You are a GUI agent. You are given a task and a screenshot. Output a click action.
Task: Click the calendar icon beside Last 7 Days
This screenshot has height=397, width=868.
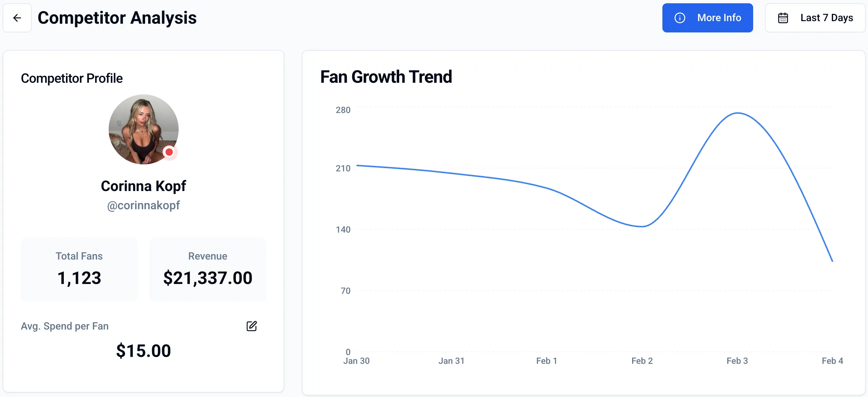784,17
